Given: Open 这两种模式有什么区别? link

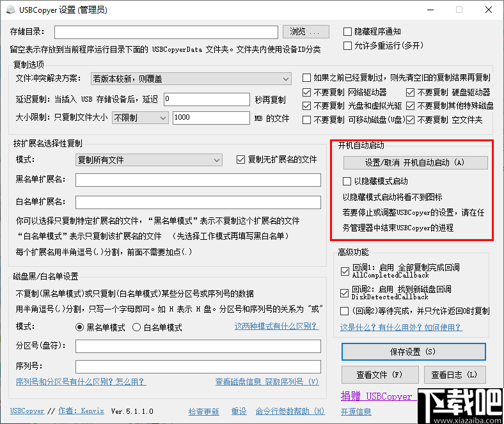Looking at the screenshot, I should [276, 326].
